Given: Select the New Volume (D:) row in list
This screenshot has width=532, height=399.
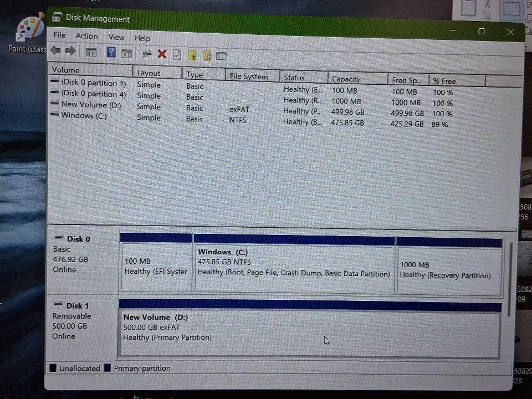Looking at the screenshot, I should pos(251,109).
